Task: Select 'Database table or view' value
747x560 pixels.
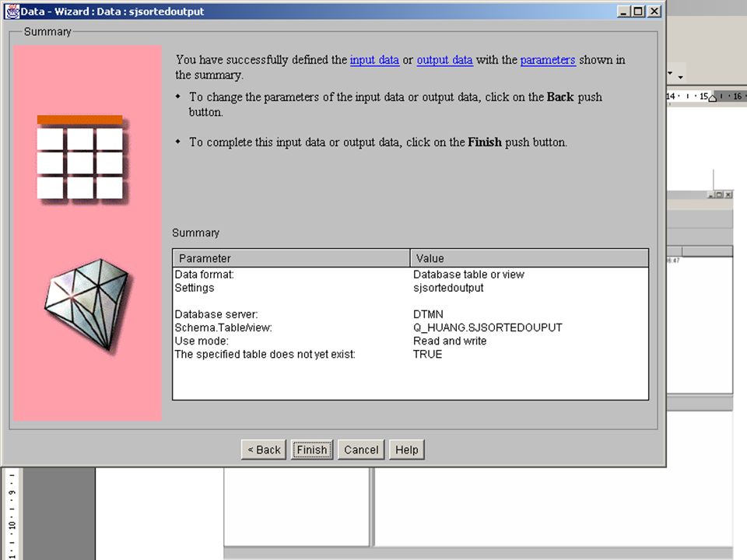Action: pos(468,275)
